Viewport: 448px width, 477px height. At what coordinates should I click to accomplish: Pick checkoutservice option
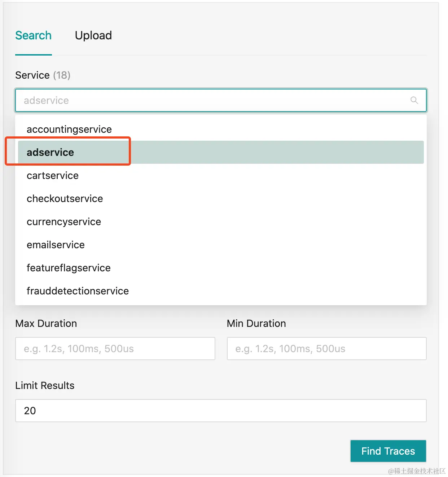[65, 198]
